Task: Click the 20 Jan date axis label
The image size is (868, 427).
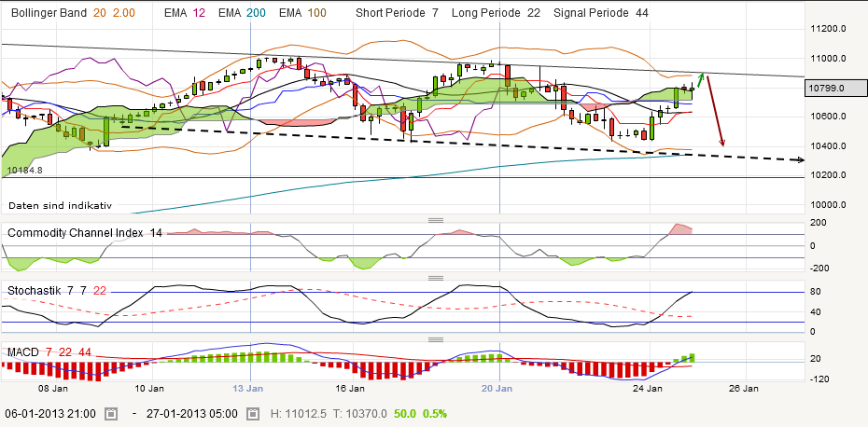Action: (x=496, y=388)
